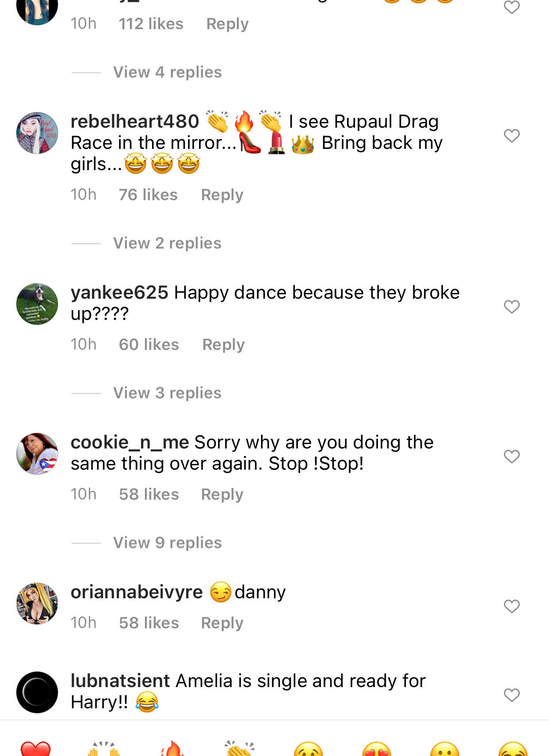The height and width of the screenshot is (756, 549).
Task: Open rebelheart480's username profile link
Action: (135, 122)
